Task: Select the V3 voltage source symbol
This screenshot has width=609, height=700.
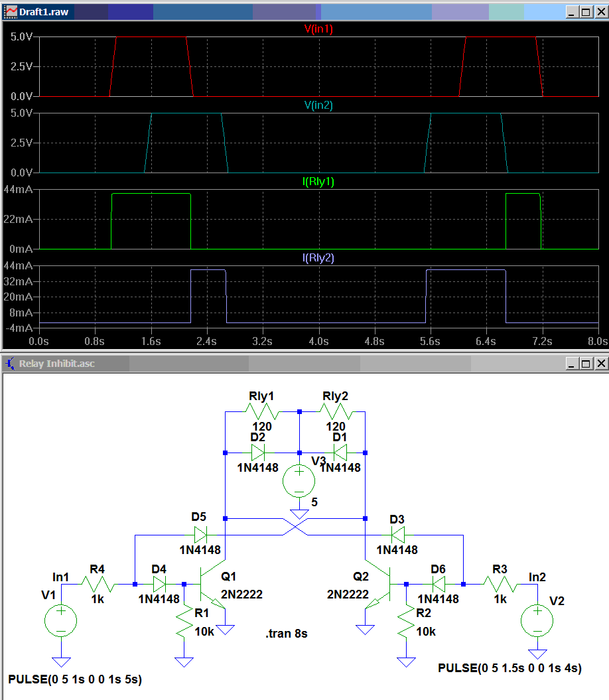Action: pyautogui.click(x=299, y=481)
